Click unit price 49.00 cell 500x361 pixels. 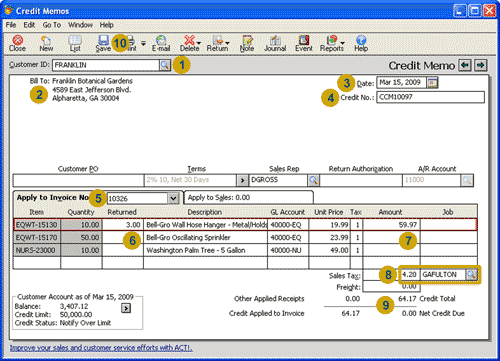(329, 250)
